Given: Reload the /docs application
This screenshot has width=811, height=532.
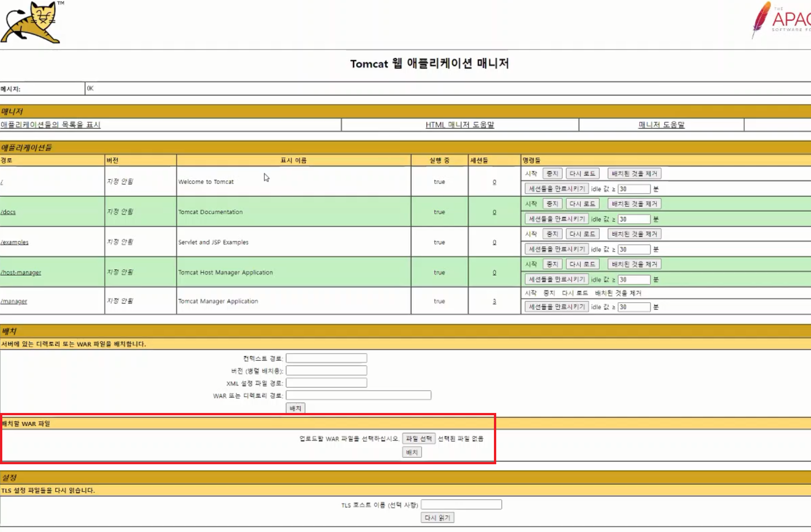Looking at the screenshot, I should point(582,204).
